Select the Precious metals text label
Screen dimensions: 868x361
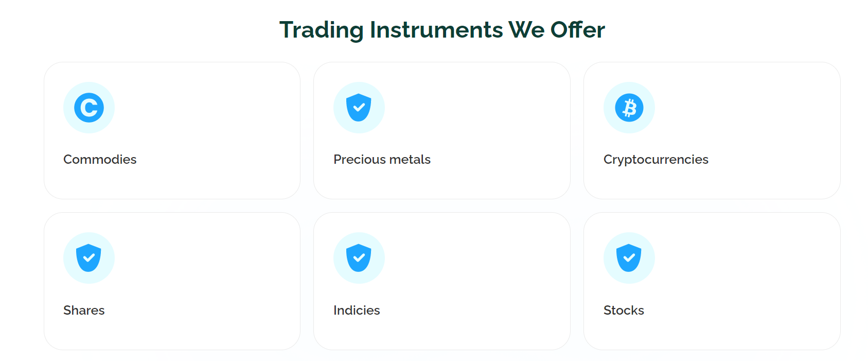click(x=382, y=160)
